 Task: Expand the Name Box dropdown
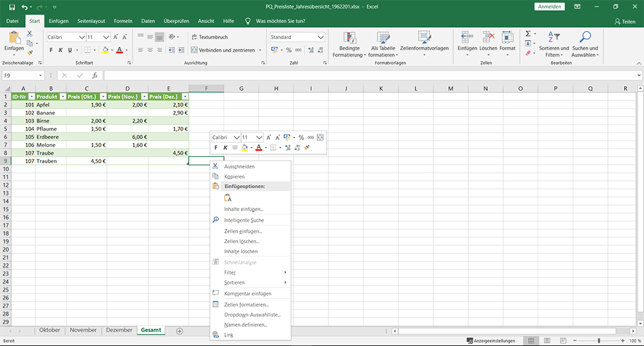[40, 75]
